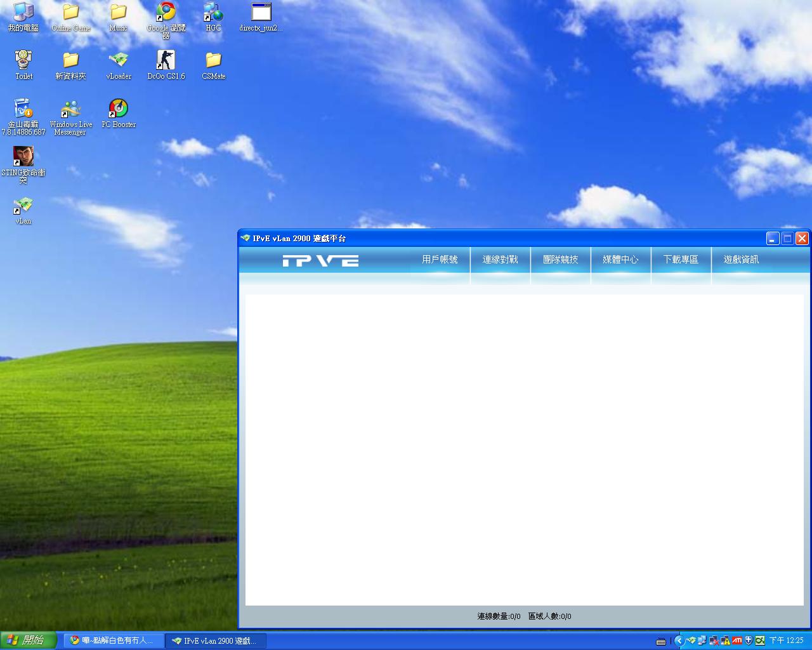Open the vLoader desktop icon
Image resolution: width=812 pixels, height=650 pixels.
click(119, 60)
